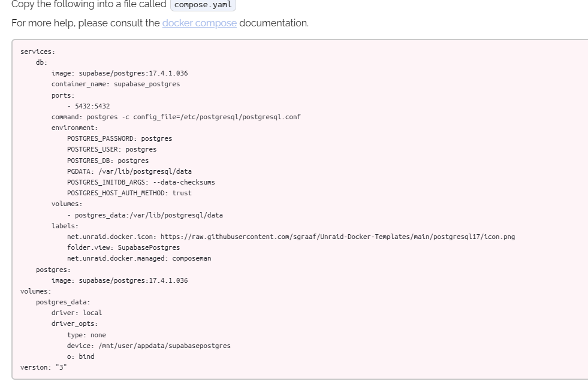Click the services: line in the code block
Viewport: 588px width, 387px height.
(x=38, y=52)
